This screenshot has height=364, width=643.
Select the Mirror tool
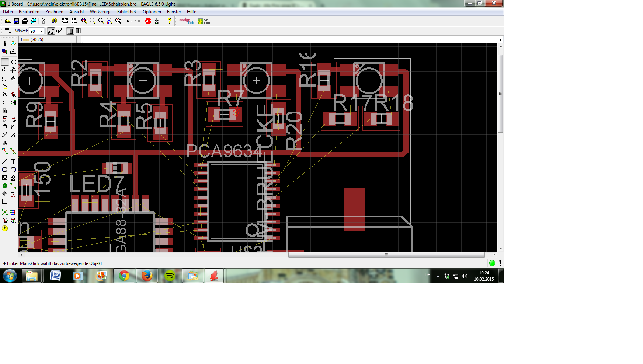click(x=5, y=70)
